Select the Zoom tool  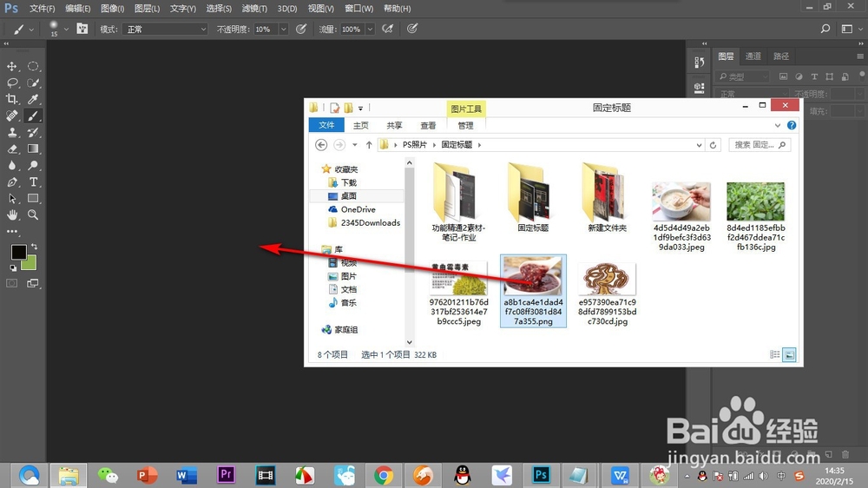[x=33, y=215]
